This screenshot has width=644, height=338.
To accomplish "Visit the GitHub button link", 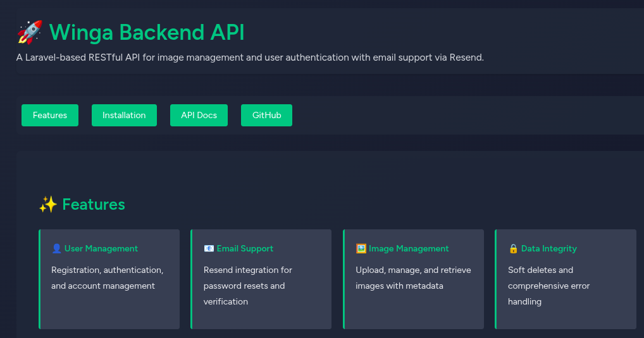I will click(266, 115).
